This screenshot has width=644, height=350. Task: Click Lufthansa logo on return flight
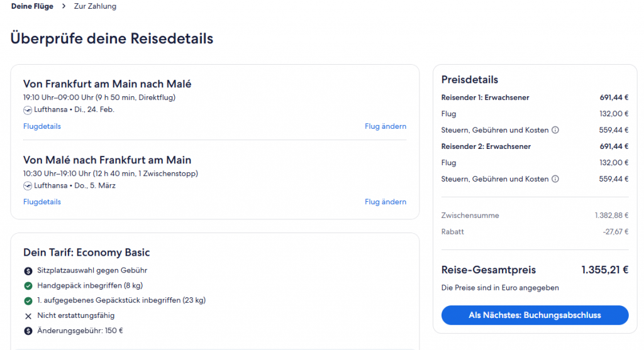point(28,185)
